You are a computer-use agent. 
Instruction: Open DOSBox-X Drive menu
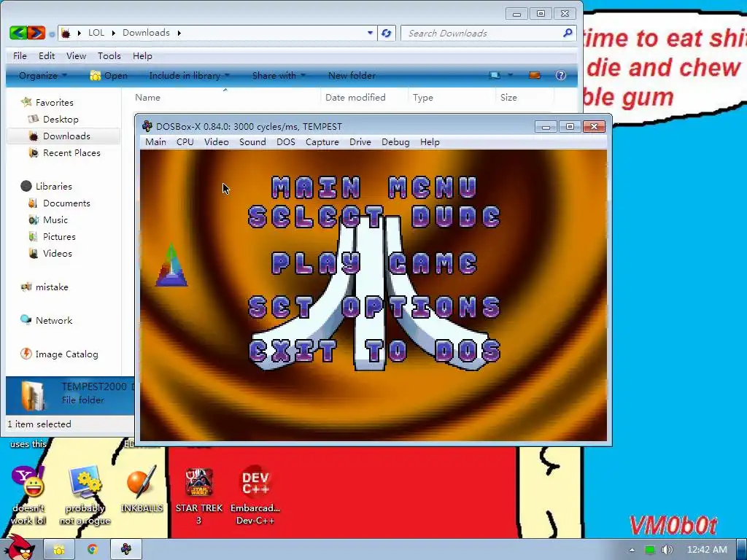pos(360,142)
